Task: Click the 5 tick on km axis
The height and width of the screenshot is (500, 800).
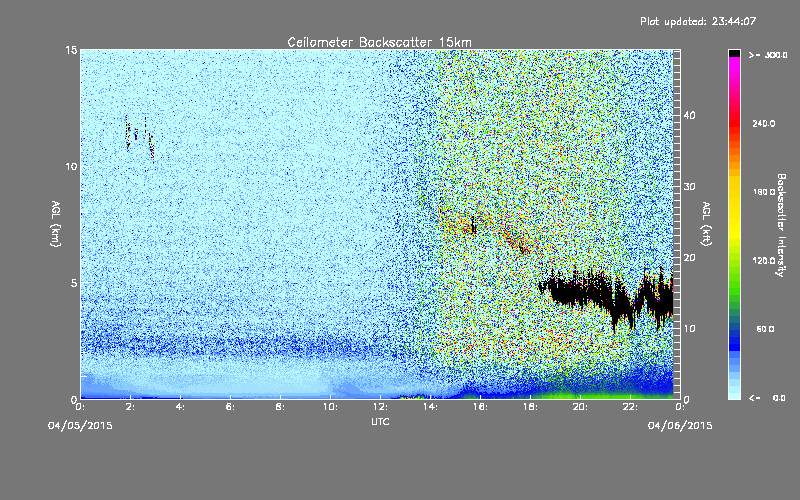Action: (x=74, y=283)
